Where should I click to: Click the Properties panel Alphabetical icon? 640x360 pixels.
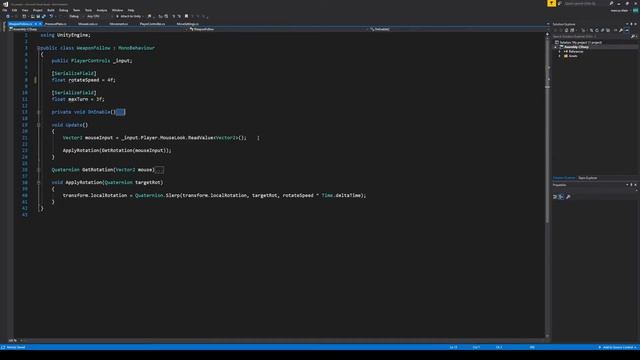point(561,197)
